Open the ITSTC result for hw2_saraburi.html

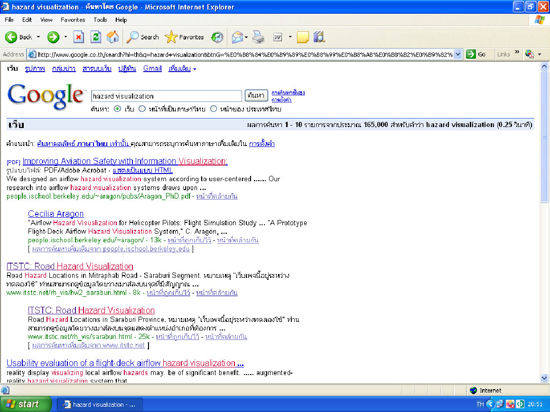[x=70, y=266]
